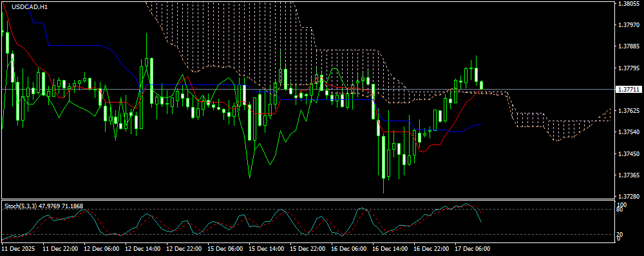Select the Stochastic scale level 20
The height and width of the screenshot is (256, 644).
pyautogui.click(x=621, y=235)
